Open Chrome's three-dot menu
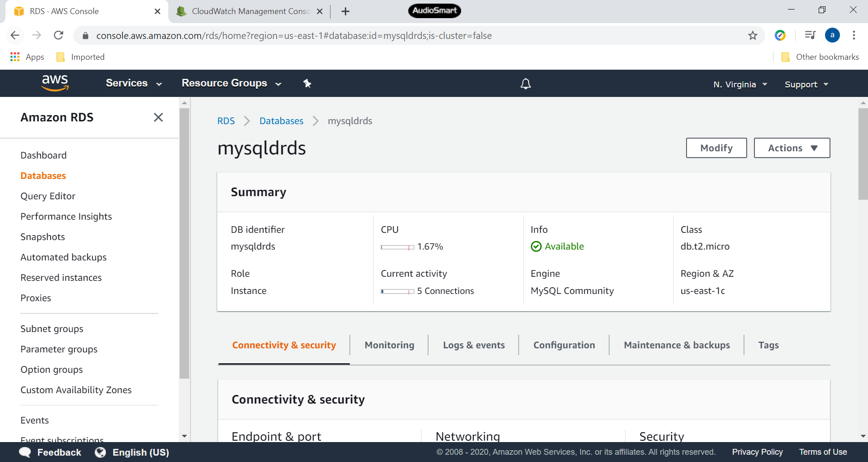868x462 pixels. click(854, 35)
